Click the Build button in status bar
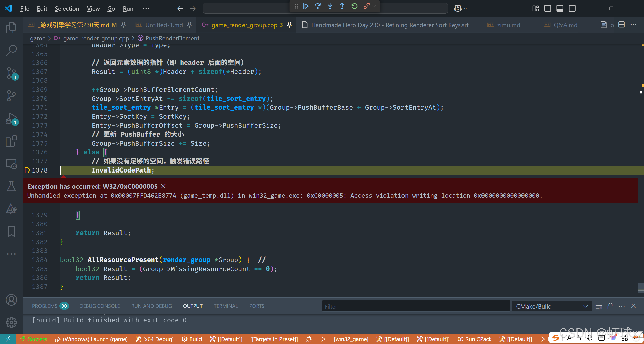 click(192, 339)
